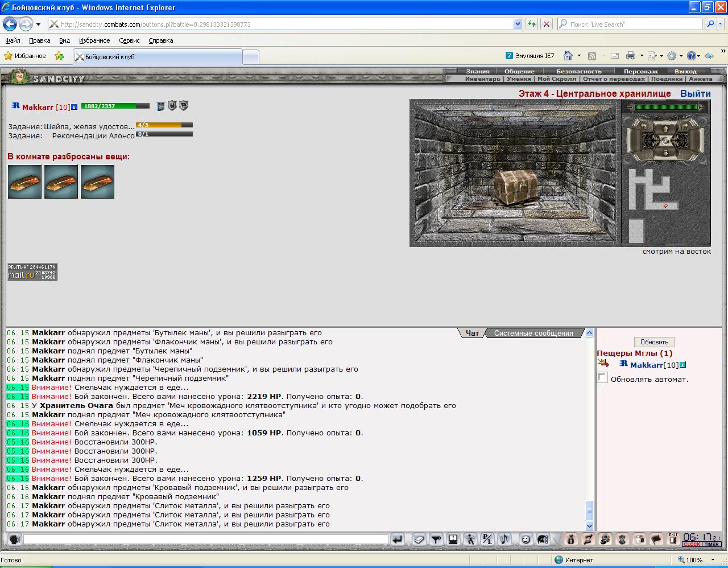Open the Page menu dropdown in IE toolbar
The width and height of the screenshot is (728, 568).
[655, 56]
